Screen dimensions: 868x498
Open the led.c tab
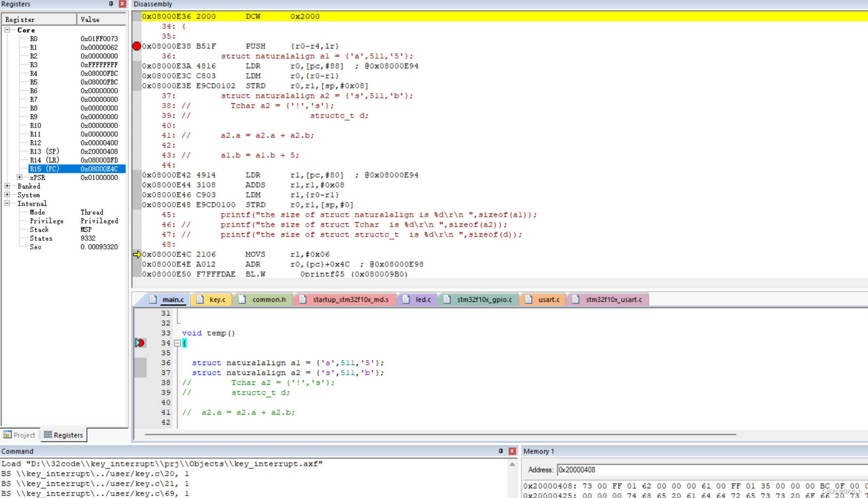point(417,299)
